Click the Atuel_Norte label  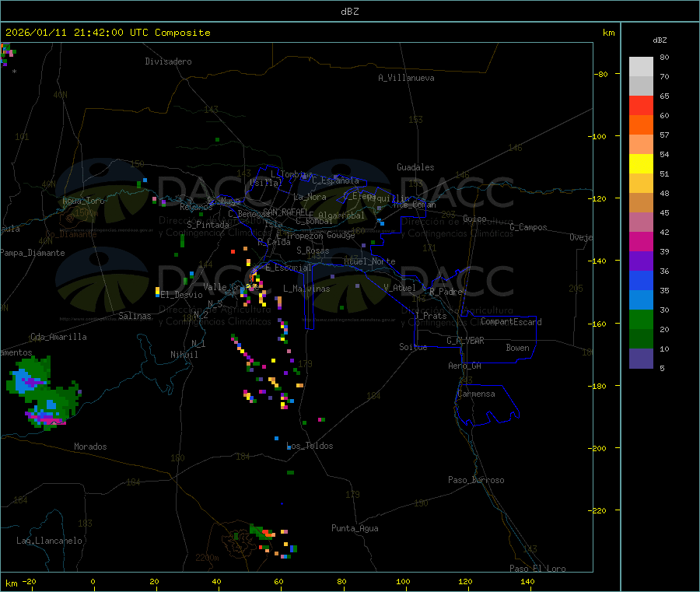369,261
